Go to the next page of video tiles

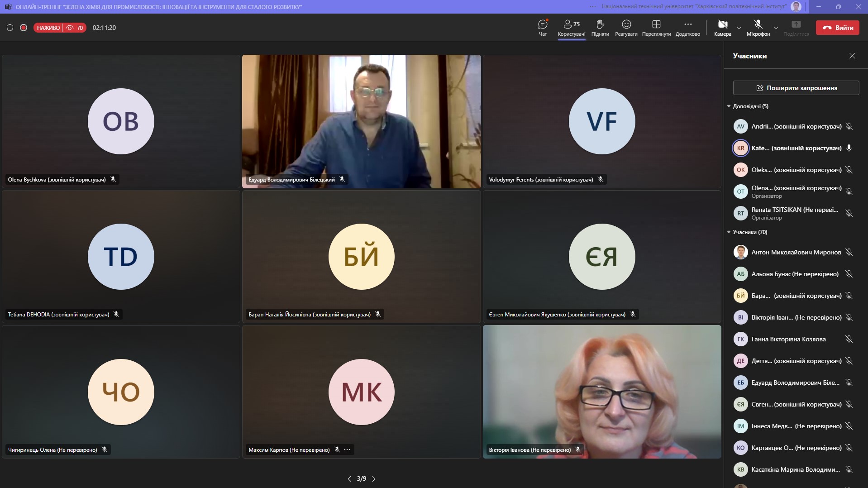374,478
